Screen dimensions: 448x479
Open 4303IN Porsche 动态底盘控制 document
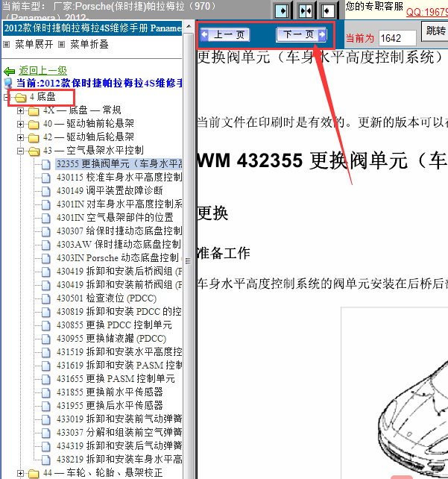118,258
